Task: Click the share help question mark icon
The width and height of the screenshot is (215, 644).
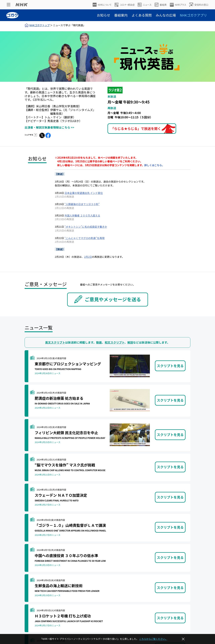Action: [x=35, y=135]
